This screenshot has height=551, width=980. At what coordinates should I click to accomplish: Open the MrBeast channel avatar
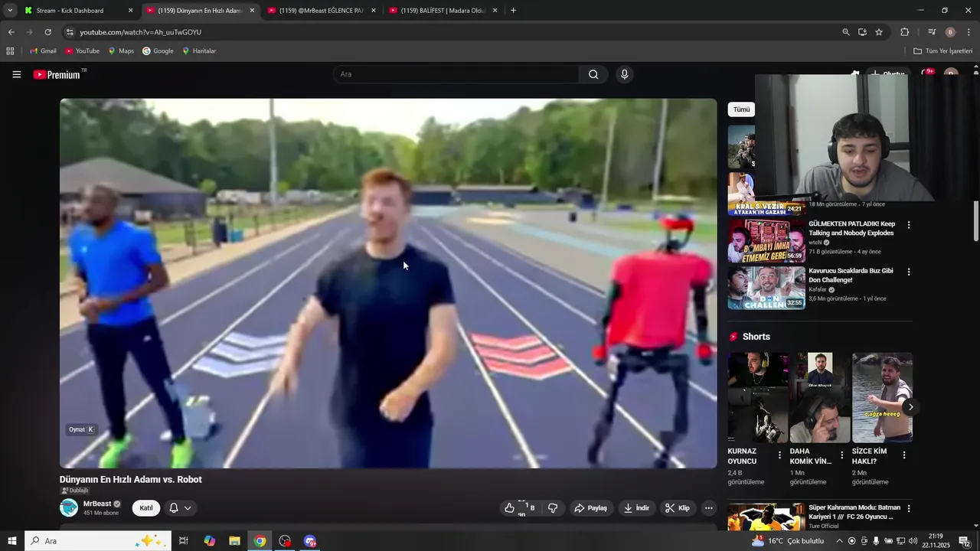coord(69,507)
